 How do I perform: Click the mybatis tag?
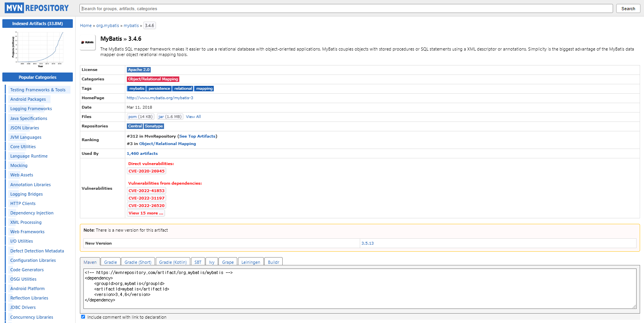click(136, 89)
